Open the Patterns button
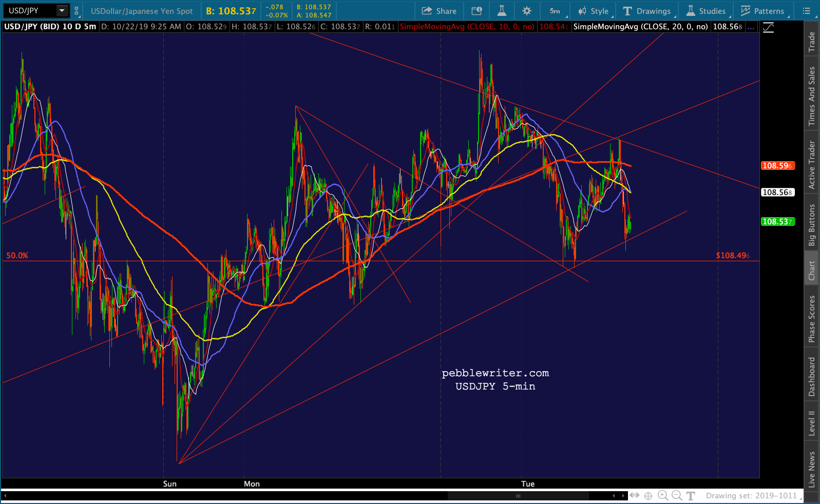Viewport: 820px width, 504px height. pyautogui.click(x=763, y=11)
